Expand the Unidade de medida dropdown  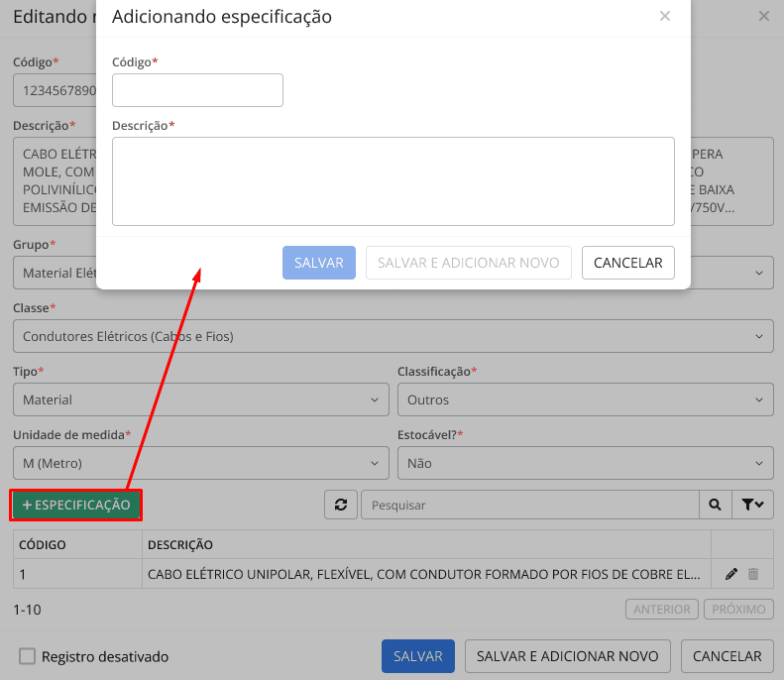[x=199, y=463]
